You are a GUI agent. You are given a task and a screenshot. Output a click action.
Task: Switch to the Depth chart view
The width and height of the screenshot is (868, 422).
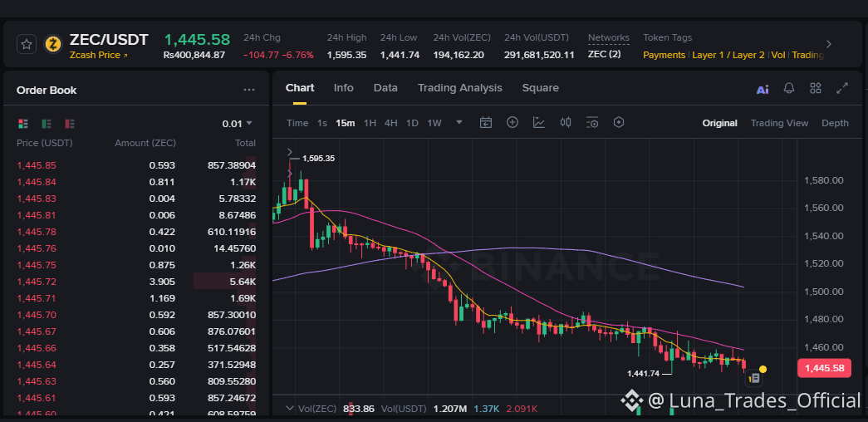click(835, 123)
